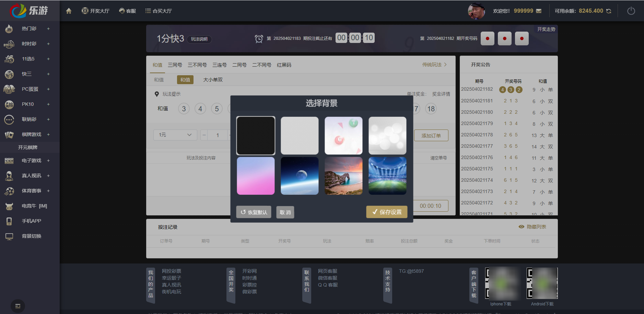
Task: Open the 1元 amount dropdown
Action: tap(175, 135)
